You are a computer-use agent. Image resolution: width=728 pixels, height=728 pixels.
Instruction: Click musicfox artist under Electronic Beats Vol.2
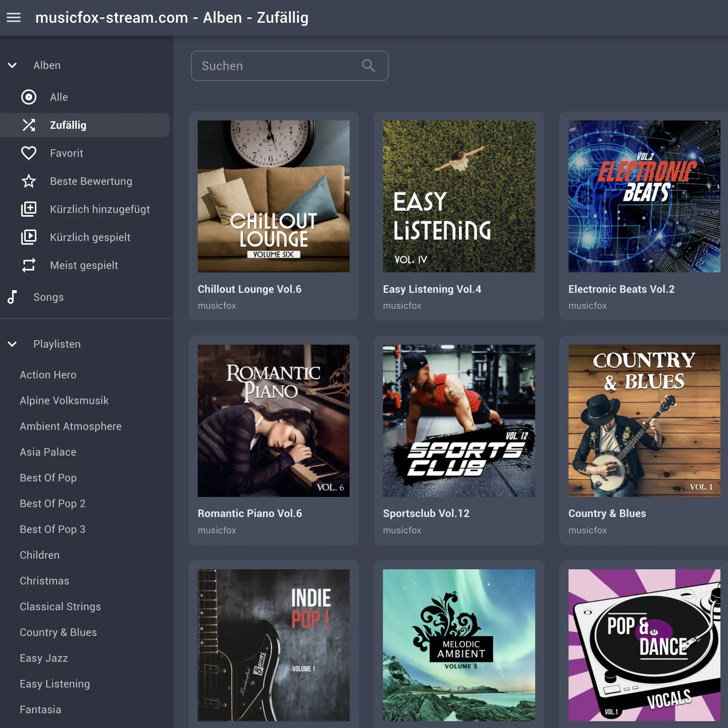point(587,306)
